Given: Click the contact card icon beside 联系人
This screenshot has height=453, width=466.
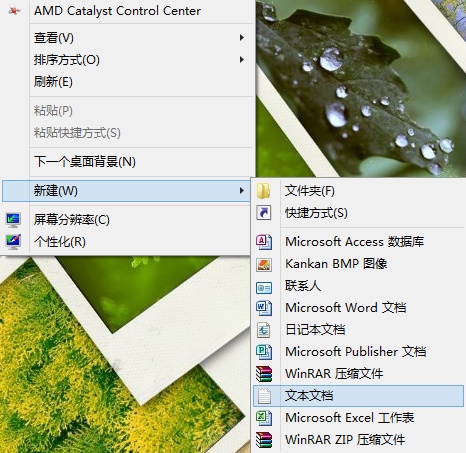Looking at the screenshot, I should (x=264, y=287).
